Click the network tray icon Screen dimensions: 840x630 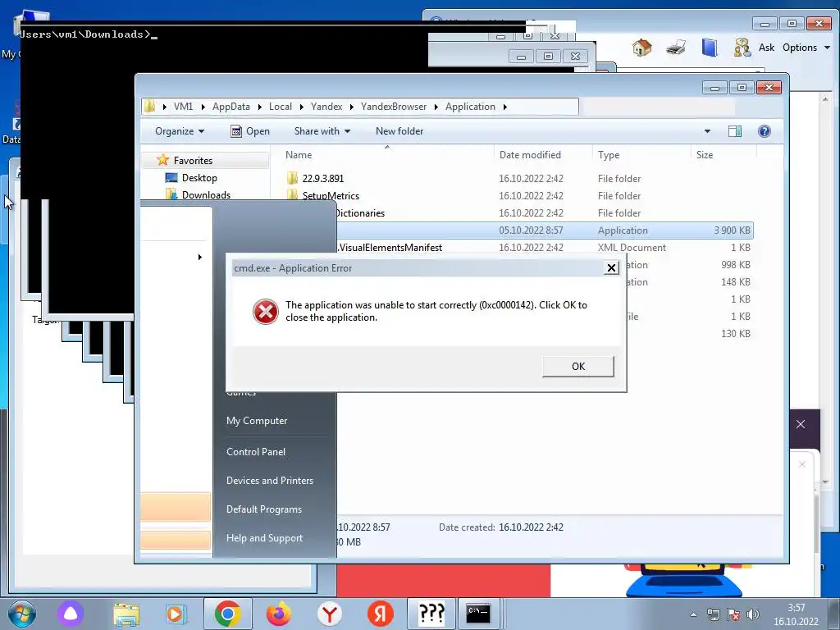pyautogui.click(x=713, y=614)
